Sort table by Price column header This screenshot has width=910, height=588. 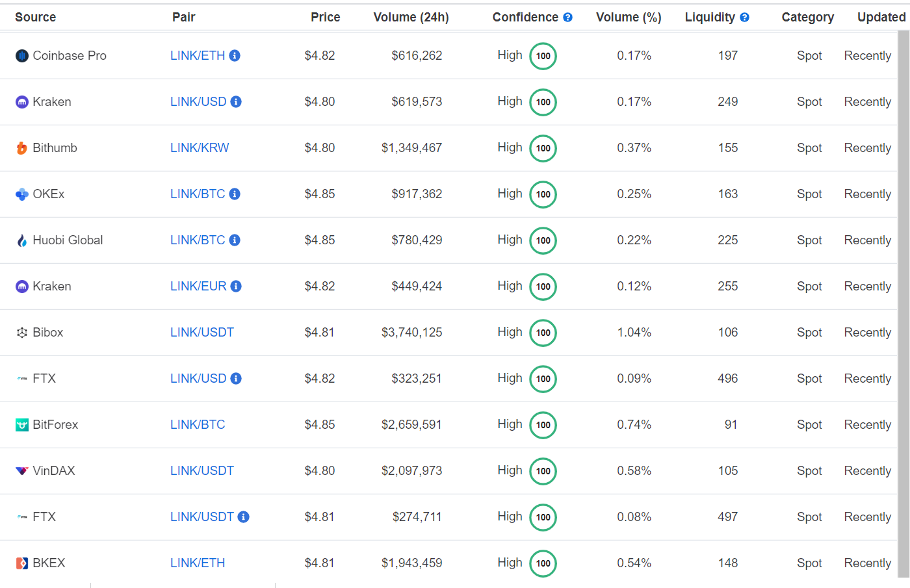(325, 18)
